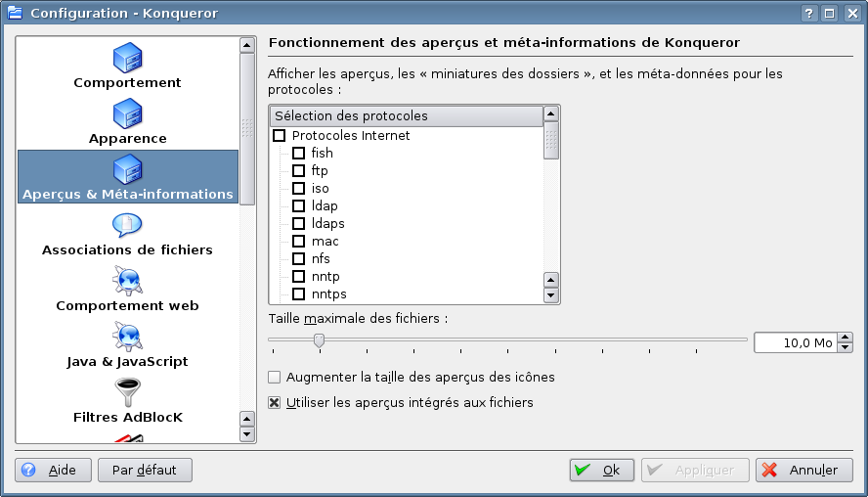Image resolution: width=868 pixels, height=497 pixels.
Task: Tick the Protocoles Internet group checkbox
Action: (280, 136)
